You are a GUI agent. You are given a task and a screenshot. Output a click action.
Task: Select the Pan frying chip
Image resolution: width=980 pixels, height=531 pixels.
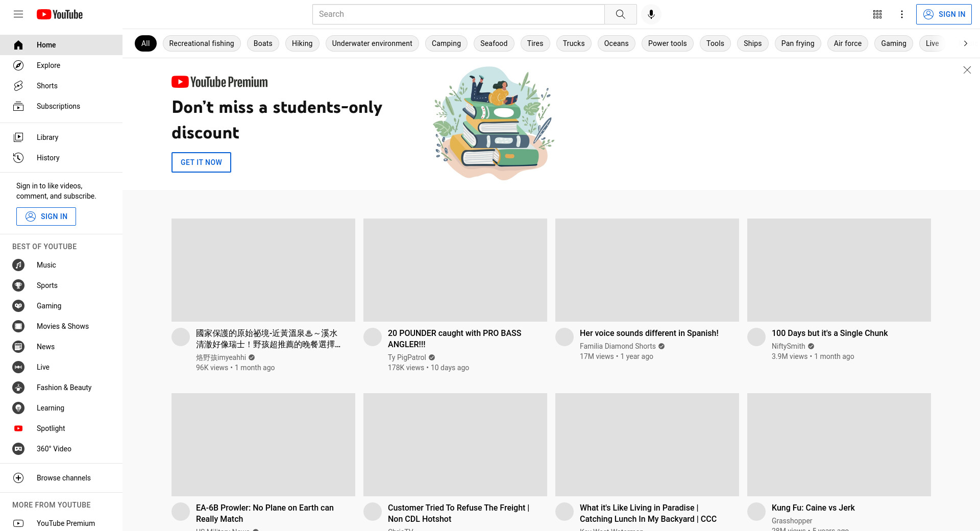tap(798, 43)
